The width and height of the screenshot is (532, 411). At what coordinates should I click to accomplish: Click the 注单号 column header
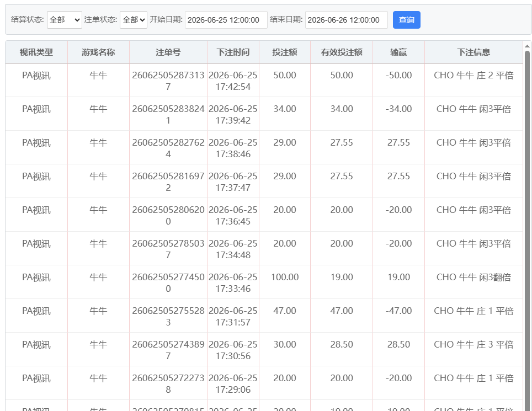tap(168, 52)
